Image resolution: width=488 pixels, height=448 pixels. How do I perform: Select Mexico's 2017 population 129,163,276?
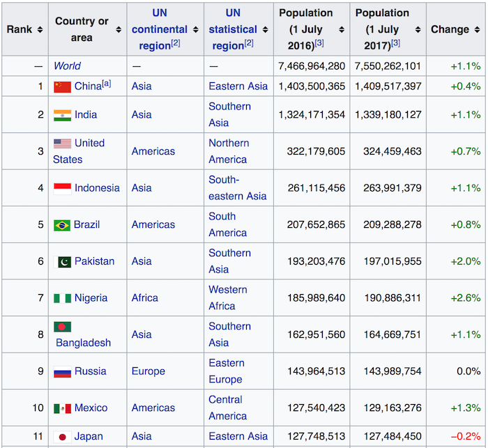pos(392,408)
